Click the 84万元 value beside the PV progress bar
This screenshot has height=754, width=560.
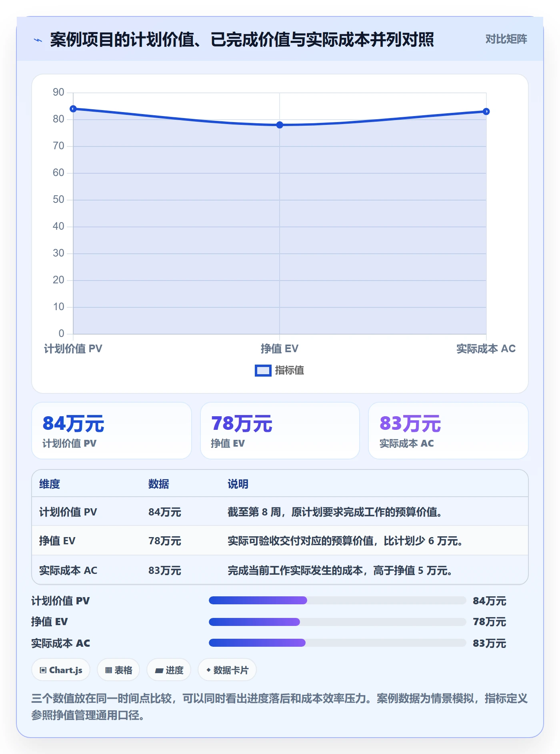[x=490, y=601]
